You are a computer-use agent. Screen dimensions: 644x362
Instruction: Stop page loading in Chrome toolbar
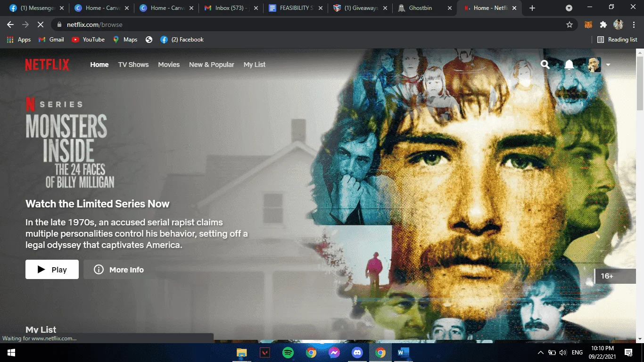pos(40,25)
